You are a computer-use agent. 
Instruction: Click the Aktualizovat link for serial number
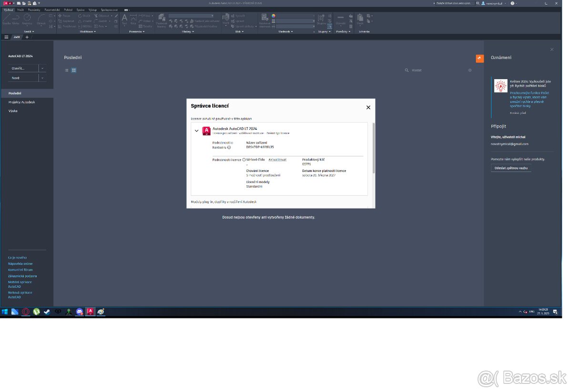277,160
